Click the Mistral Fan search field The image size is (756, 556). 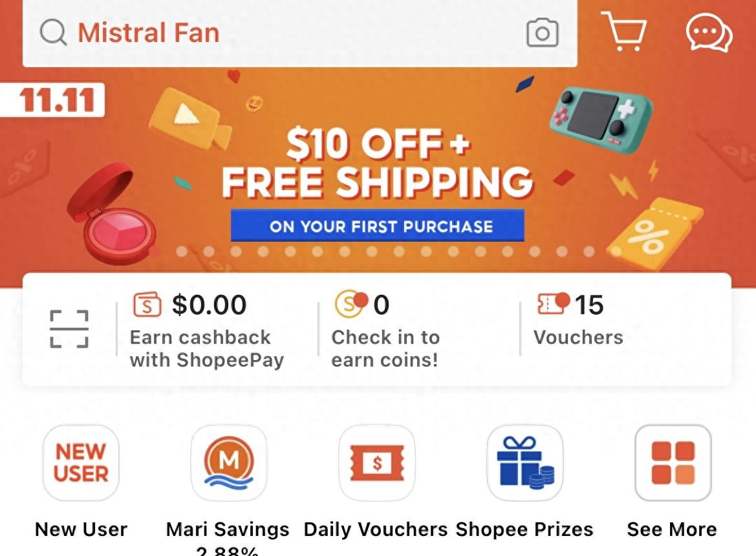(x=300, y=33)
